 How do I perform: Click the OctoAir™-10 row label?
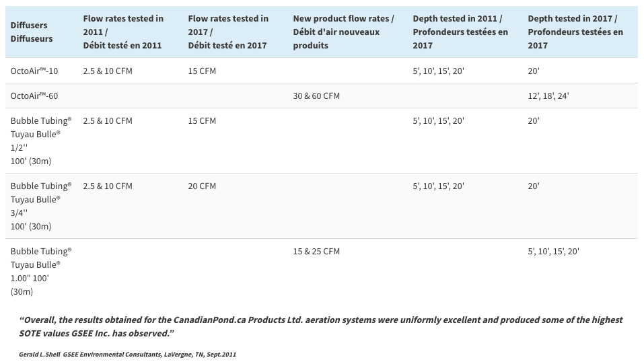(34, 71)
